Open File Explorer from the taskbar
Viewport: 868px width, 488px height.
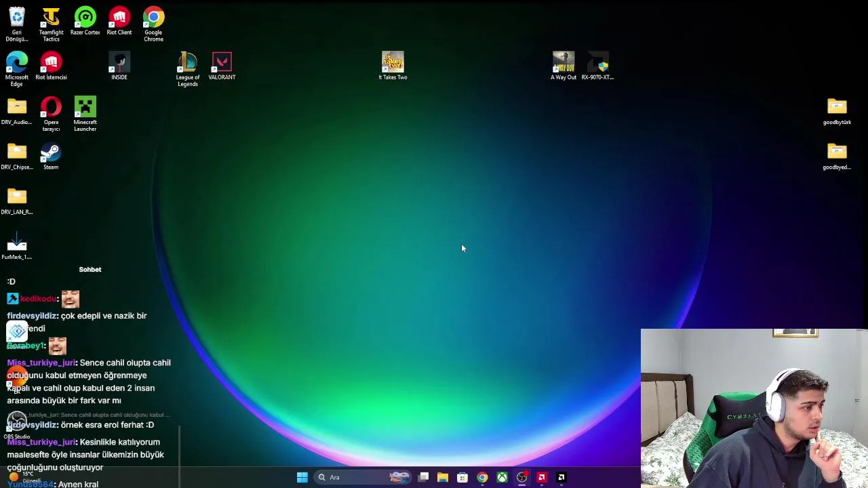[443, 477]
